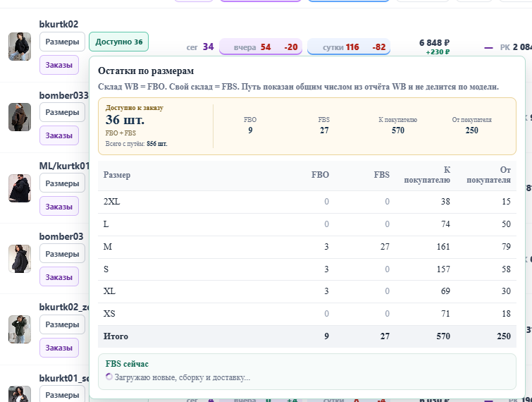Viewport: 532px width, 402px height.
Task: Select the 2XL size row
Action: point(307,202)
